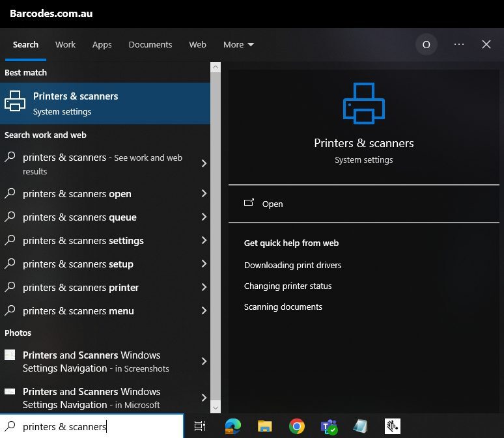Click 'Printers & scanners' title in preview pane
This screenshot has width=504, height=438.
click(364, 143)
